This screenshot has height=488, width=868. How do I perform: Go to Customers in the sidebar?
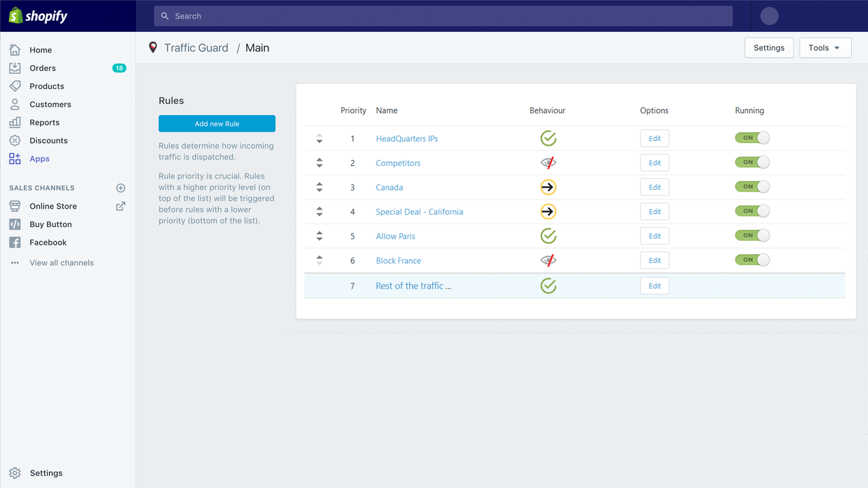pos(50,104)
